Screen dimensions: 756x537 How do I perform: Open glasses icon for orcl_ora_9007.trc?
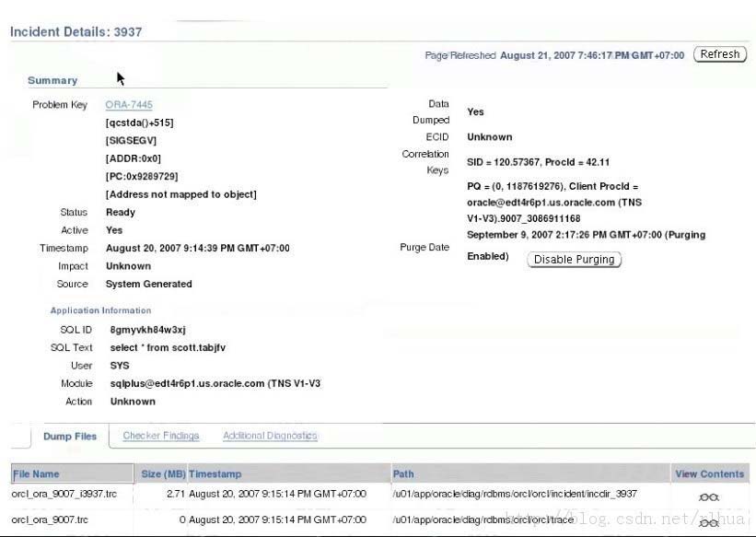(x=708, y=523)
